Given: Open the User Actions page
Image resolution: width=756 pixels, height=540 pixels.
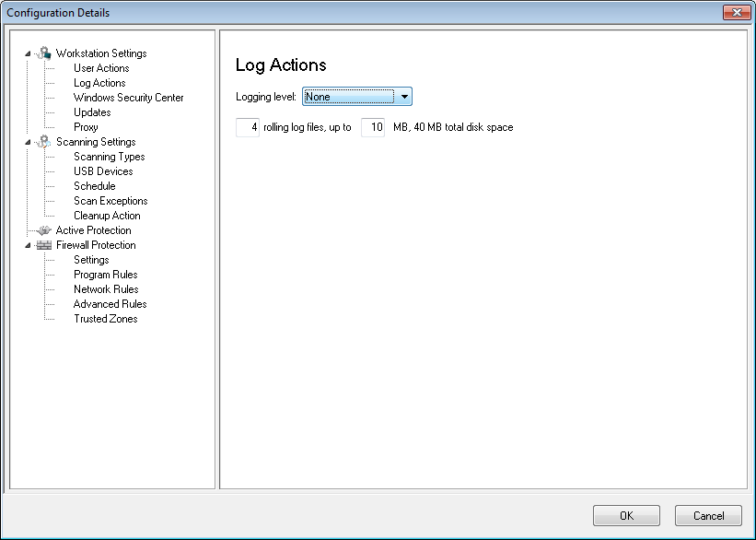Looking at the screenshot, I should pyautogui.click(x=101, y=68).
